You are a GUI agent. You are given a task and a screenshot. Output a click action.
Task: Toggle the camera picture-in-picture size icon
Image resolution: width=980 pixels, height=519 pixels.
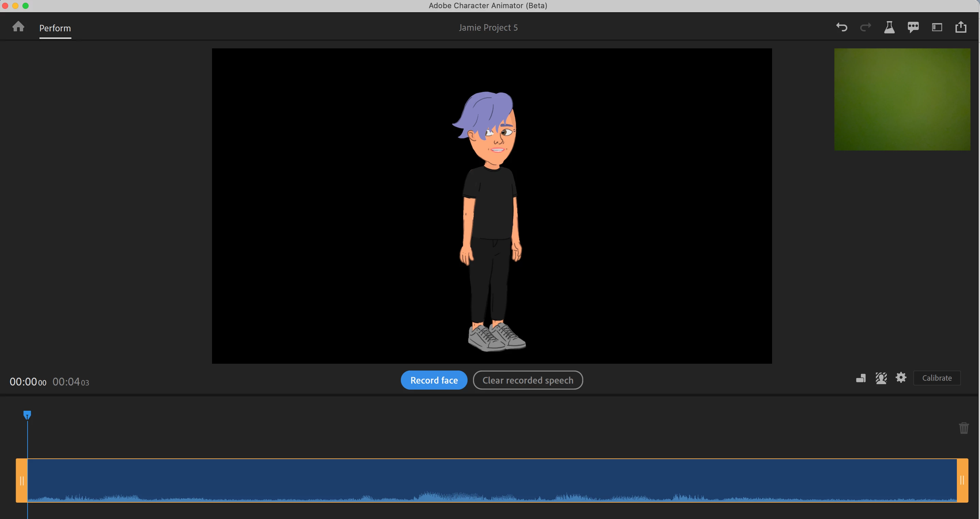point(861,378)
